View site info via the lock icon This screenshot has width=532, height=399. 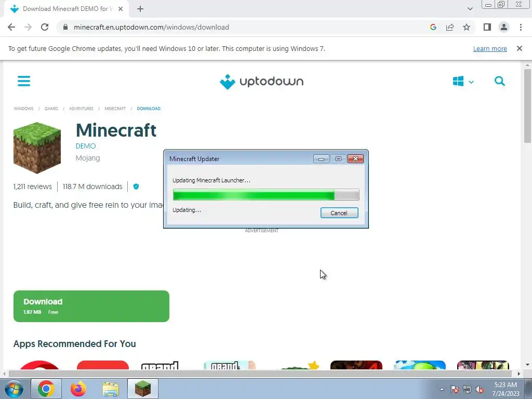tap(65, 27)
